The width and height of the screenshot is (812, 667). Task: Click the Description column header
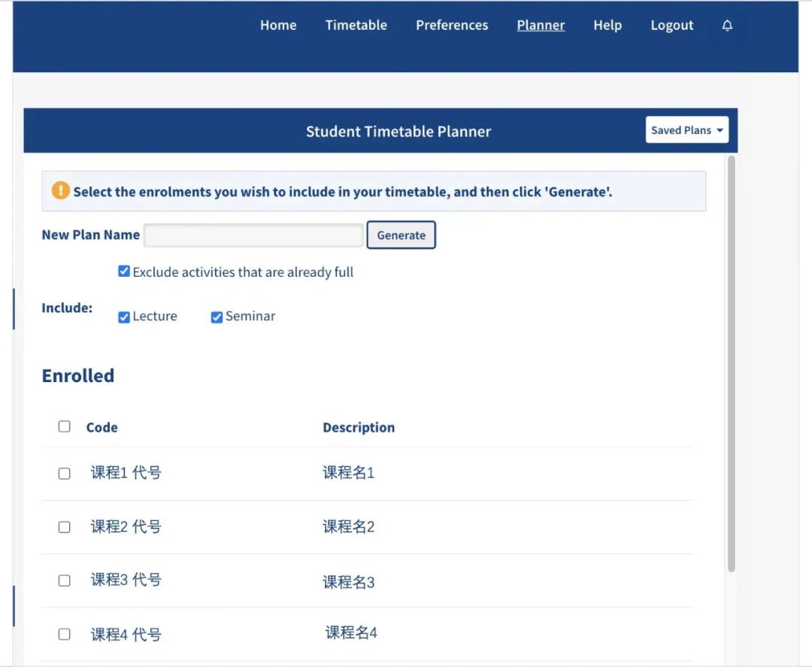(x=359, y=427)
